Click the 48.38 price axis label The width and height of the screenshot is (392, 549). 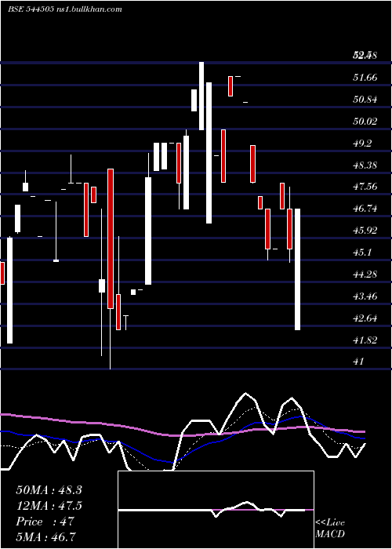coord(365,165)
